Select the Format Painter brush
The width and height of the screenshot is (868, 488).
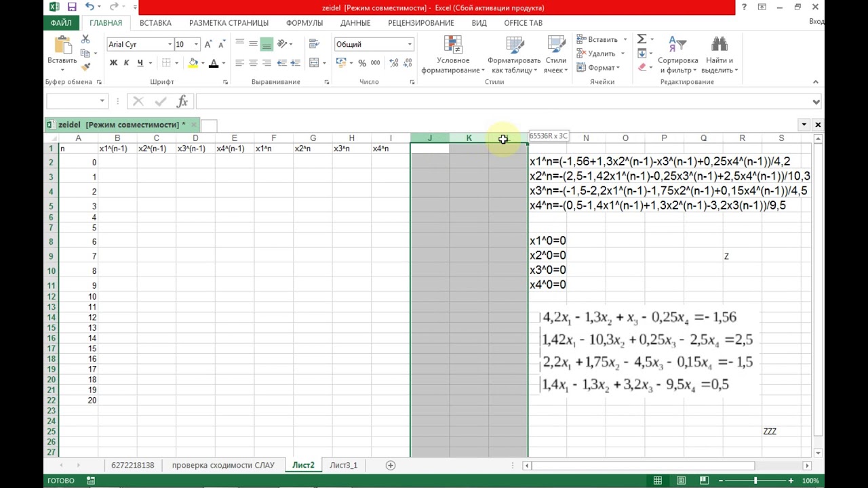(85, 66)
